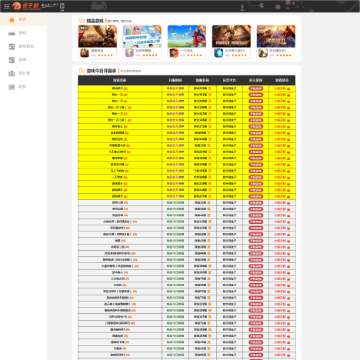Open the second featured game banner with blue illustration

click(142, 36)
